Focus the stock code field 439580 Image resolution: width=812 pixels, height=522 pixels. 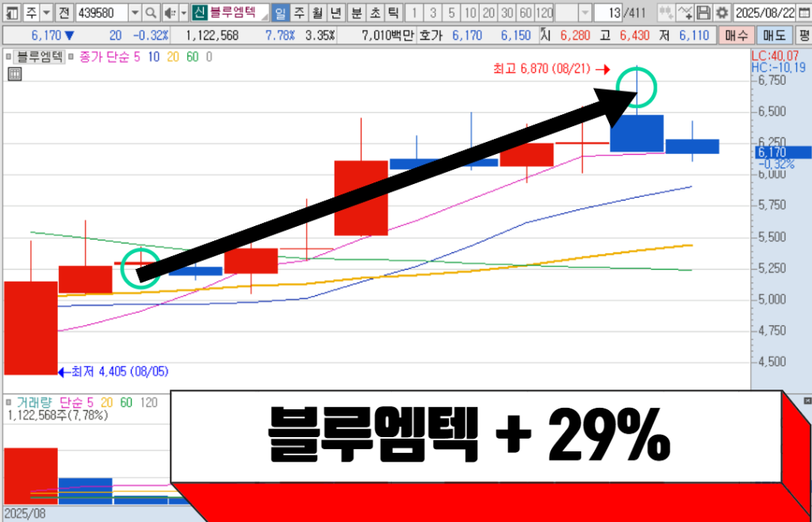pyautogui.click(x=101, y=12)
